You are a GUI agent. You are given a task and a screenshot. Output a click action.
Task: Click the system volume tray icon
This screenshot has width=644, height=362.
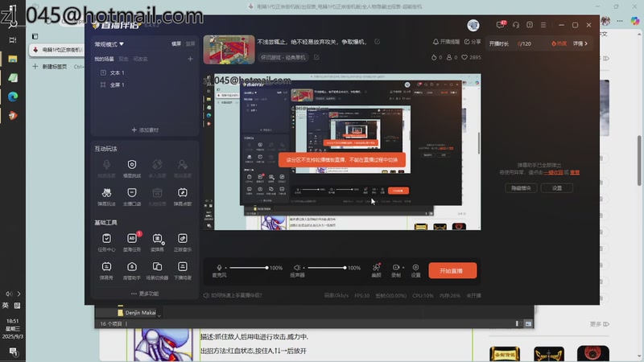[9, 294]
